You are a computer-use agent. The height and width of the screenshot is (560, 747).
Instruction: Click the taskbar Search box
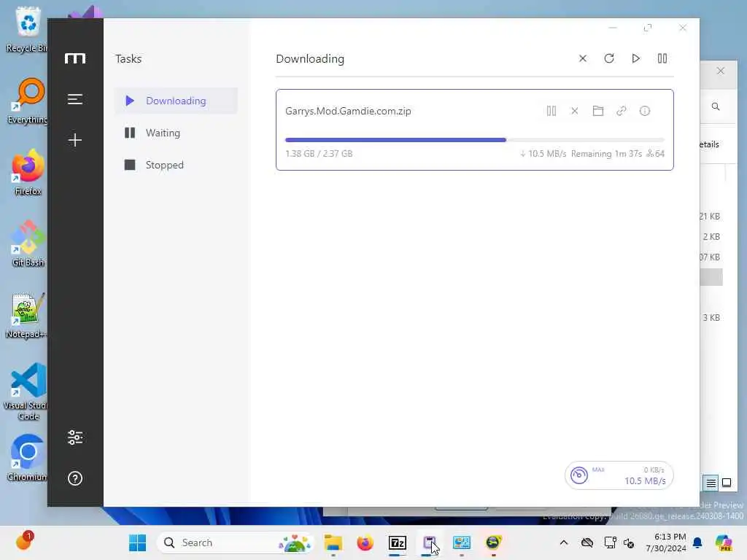tap(236, 542)
